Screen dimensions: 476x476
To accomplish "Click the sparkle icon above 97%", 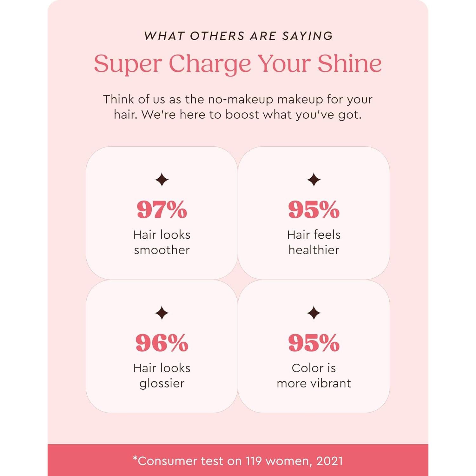I will (162, 180).
